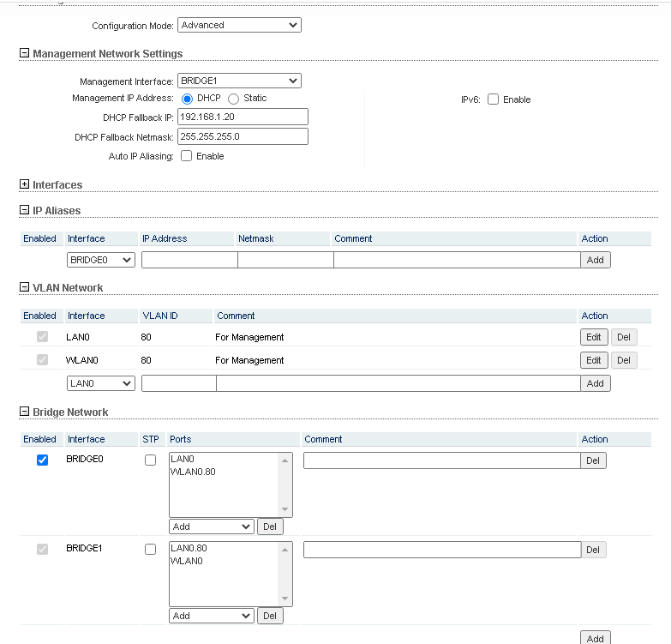
Task: Open the Management Interface dropdown
Action: click(x=239, y=81)
